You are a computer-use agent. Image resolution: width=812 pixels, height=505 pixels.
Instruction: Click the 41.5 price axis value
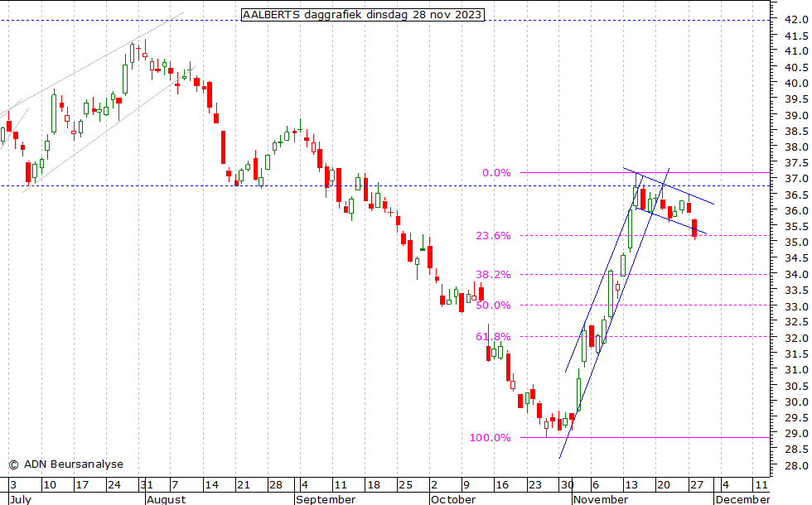click(x=796, y=36)
